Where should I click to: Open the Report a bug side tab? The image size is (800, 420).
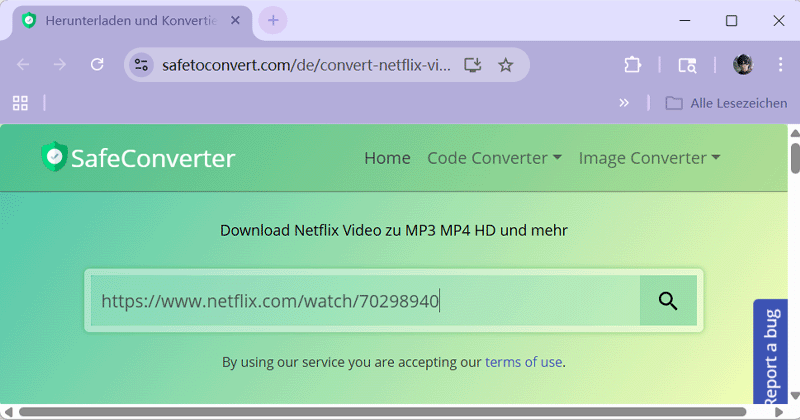770,353
